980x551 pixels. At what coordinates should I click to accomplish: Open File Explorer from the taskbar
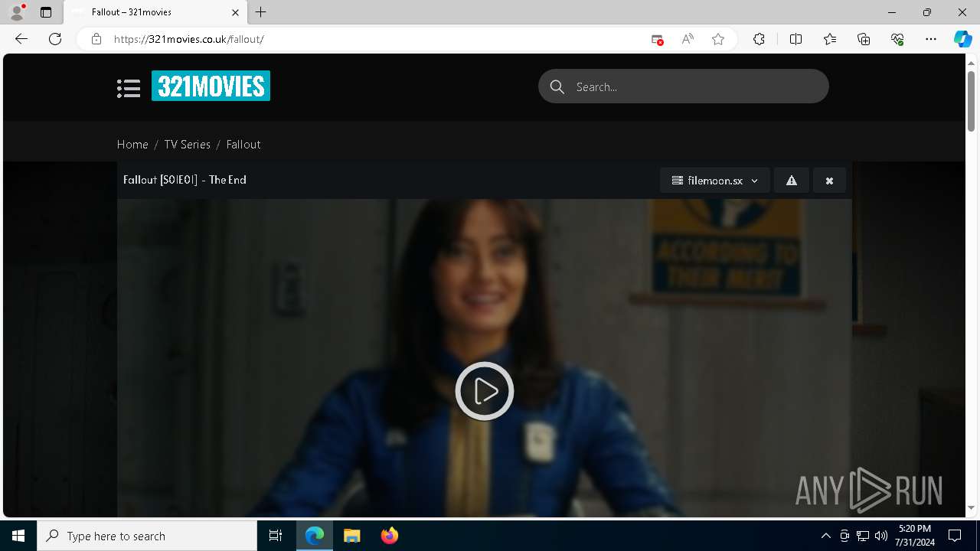tap(351, 536)
